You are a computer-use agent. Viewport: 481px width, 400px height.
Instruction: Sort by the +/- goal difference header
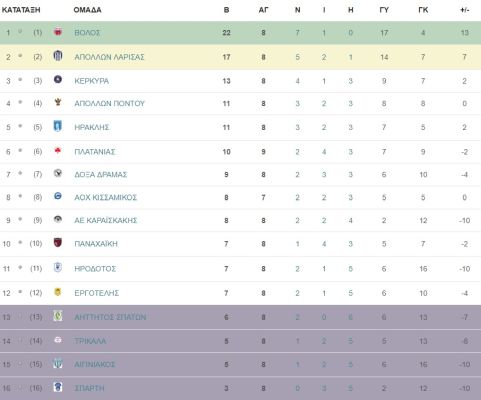click(x=464, y=10)
